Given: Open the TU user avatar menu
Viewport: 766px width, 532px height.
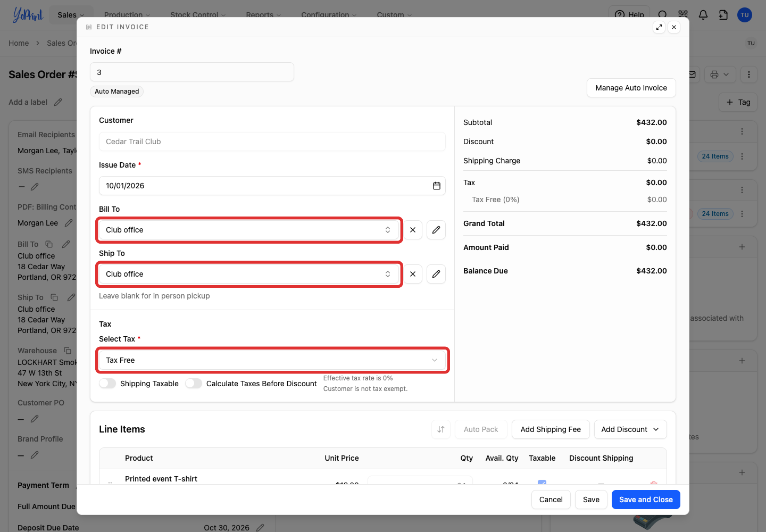Looking at the screenshot, I should [745, 15].
